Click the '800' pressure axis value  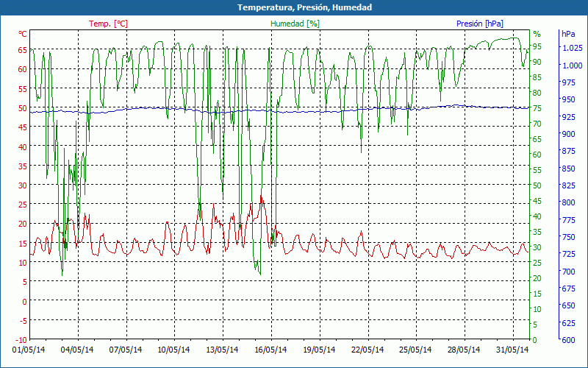pyautogui.click(x=568, y=202)
